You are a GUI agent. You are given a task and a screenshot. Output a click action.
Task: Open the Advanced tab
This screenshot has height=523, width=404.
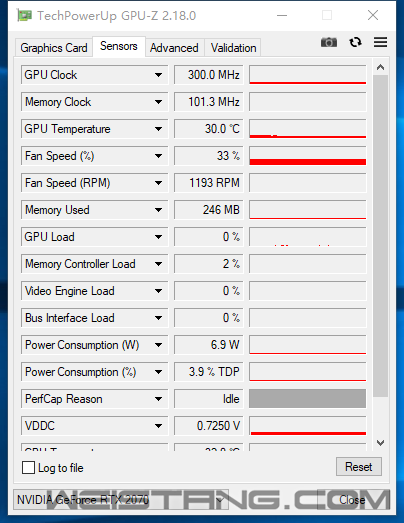point(174,48)
